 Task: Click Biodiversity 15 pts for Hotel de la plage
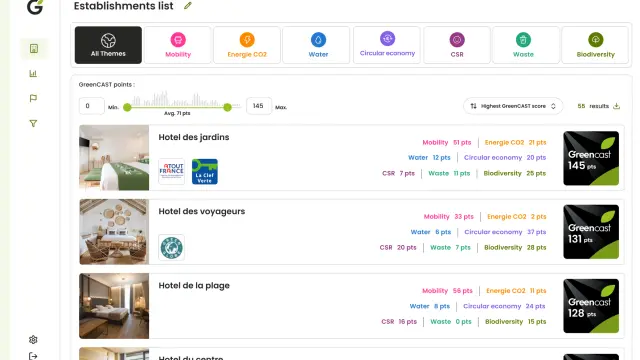tap(516, 322)
